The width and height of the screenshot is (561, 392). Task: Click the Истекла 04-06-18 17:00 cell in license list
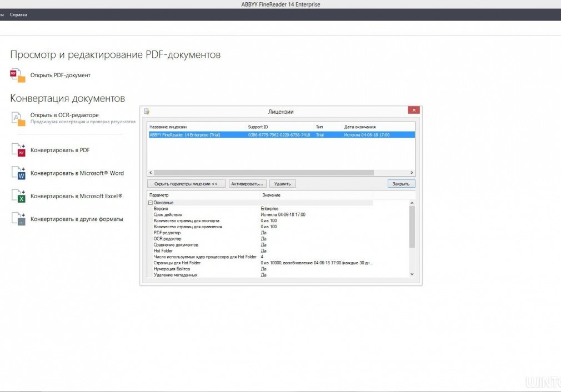pyautogui.click(x=367, y=135)
